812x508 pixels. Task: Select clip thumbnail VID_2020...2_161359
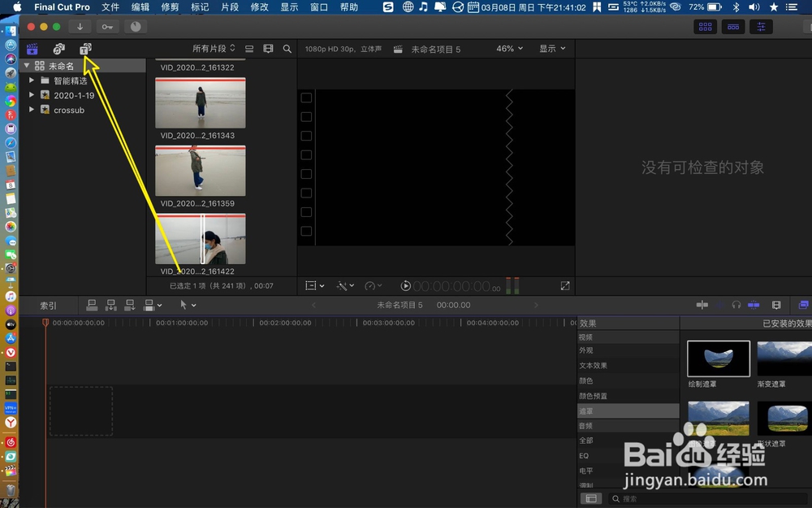[201, 171]
